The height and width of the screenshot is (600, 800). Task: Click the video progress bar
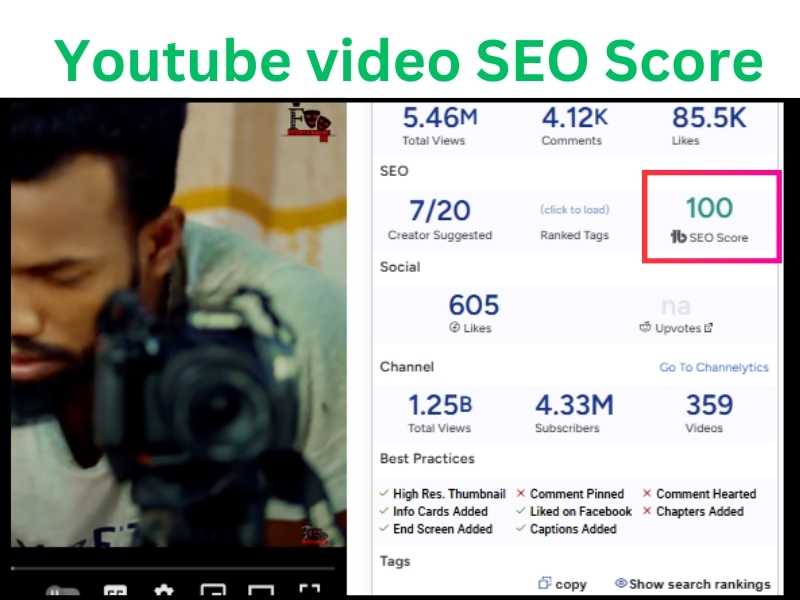click(173, 567)
